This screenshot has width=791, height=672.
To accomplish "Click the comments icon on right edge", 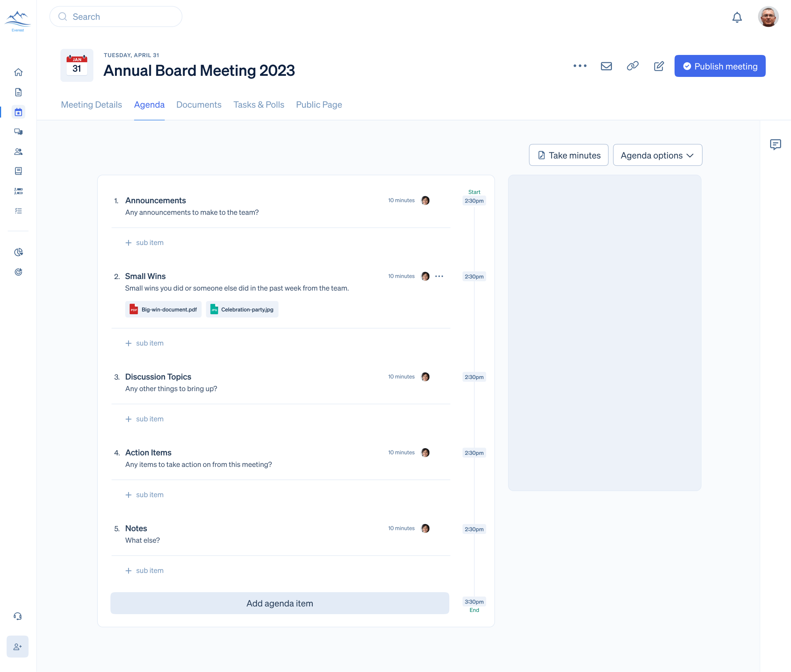I will pos(776,145).
